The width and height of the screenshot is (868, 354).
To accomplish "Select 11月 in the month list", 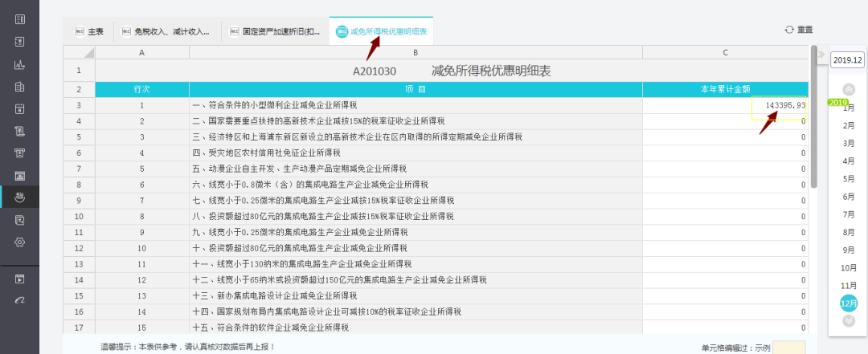I will (849, 286).
